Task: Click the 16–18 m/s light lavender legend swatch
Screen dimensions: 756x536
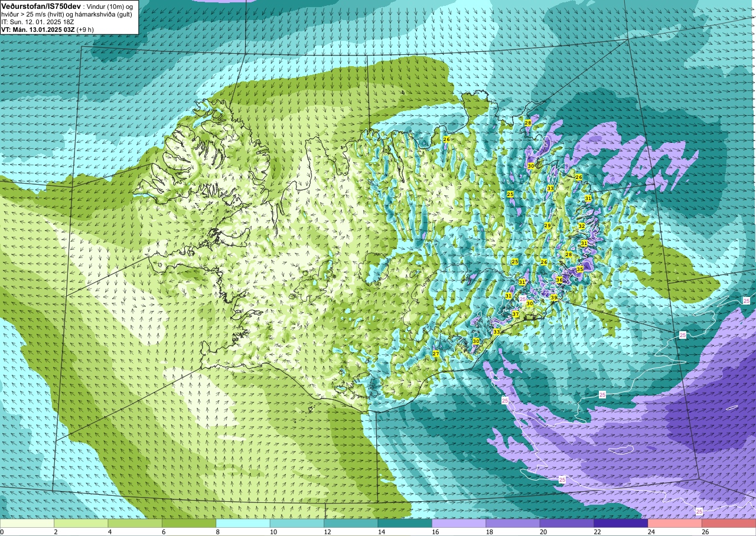Action: point(459,523)
